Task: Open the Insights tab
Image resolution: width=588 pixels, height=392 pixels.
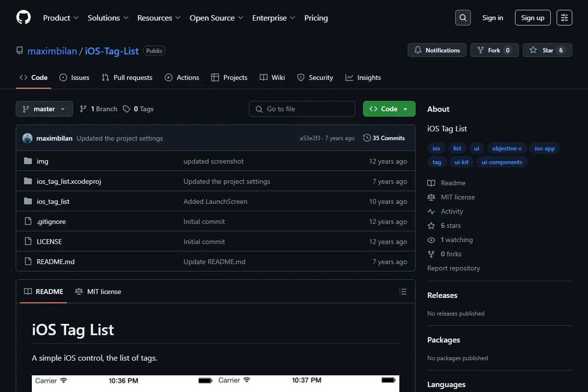Action: coord(363,77)
